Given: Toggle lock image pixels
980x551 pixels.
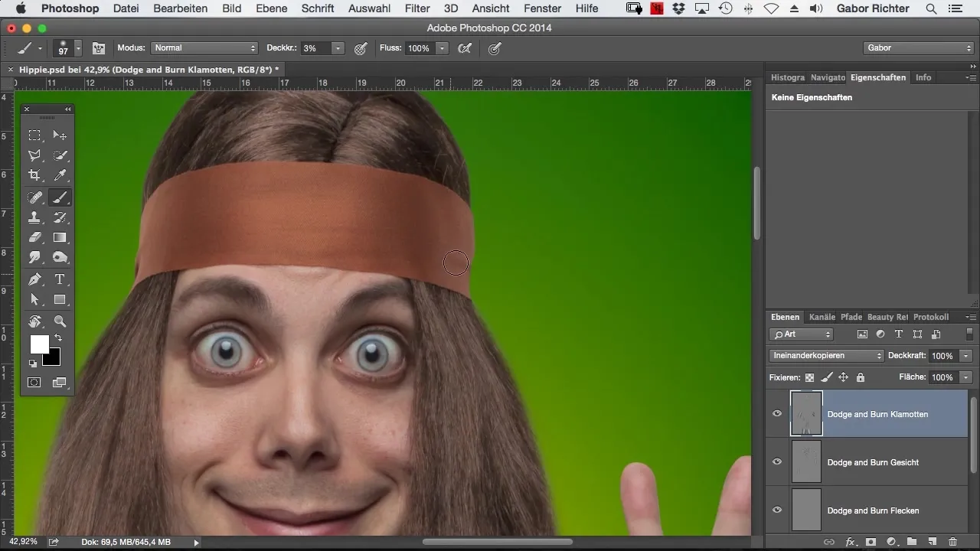Looking at the screenshot, I should point(826,377).
